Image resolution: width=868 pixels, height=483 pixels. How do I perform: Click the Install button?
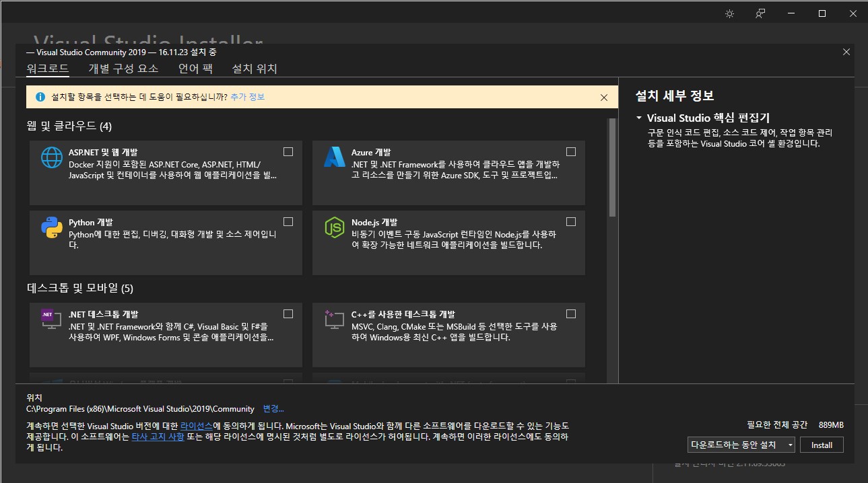click(822, 445)
